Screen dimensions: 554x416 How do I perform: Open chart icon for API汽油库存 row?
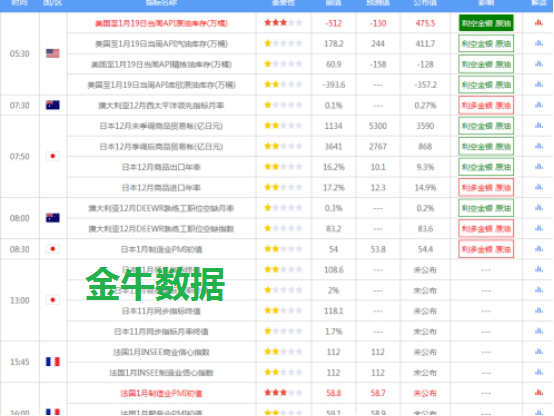point(539,43)
